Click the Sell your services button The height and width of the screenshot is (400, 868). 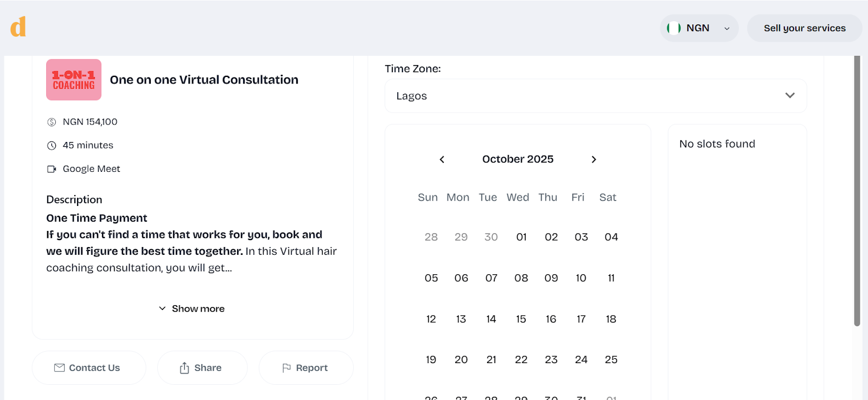(805, 28)
